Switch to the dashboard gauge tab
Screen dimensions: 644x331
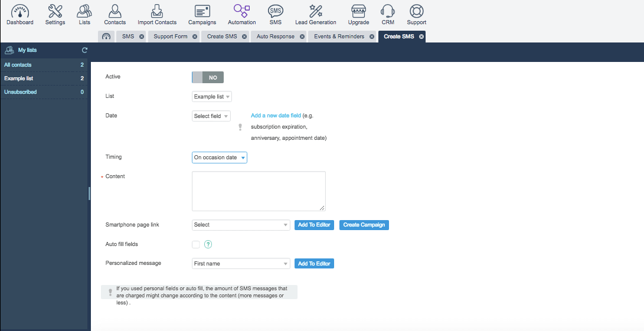click(x=106, y=37)
